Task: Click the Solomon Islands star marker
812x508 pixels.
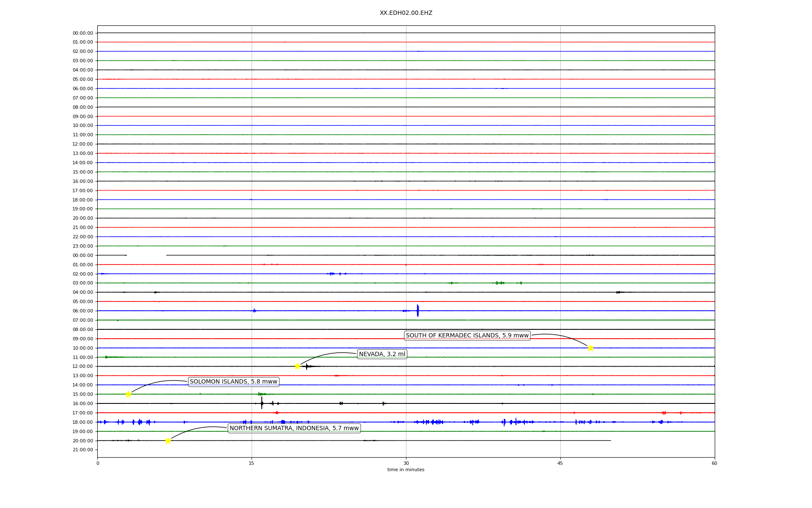Action: click(x=128, y=394)
